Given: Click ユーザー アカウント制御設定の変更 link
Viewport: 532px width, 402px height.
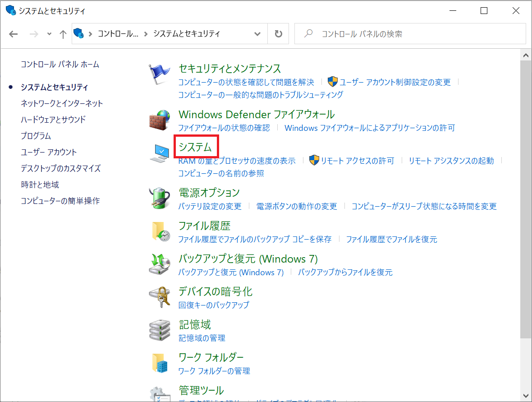Looking at the screenshot, I should [395, 82].
